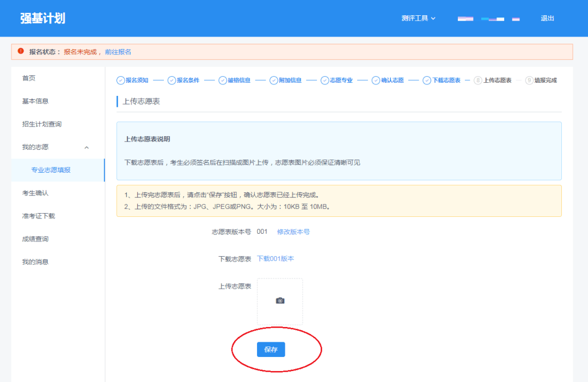Open the 测评工具 dropdown menu

coord(418,18)
